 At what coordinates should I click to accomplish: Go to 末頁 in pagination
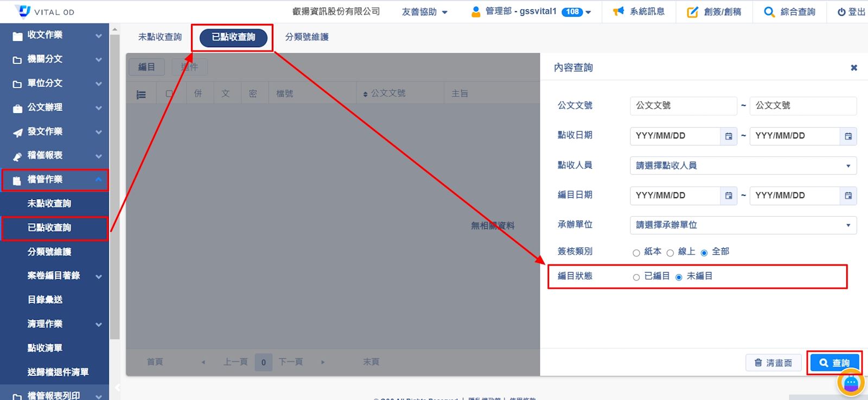click(x=371, y=362)
